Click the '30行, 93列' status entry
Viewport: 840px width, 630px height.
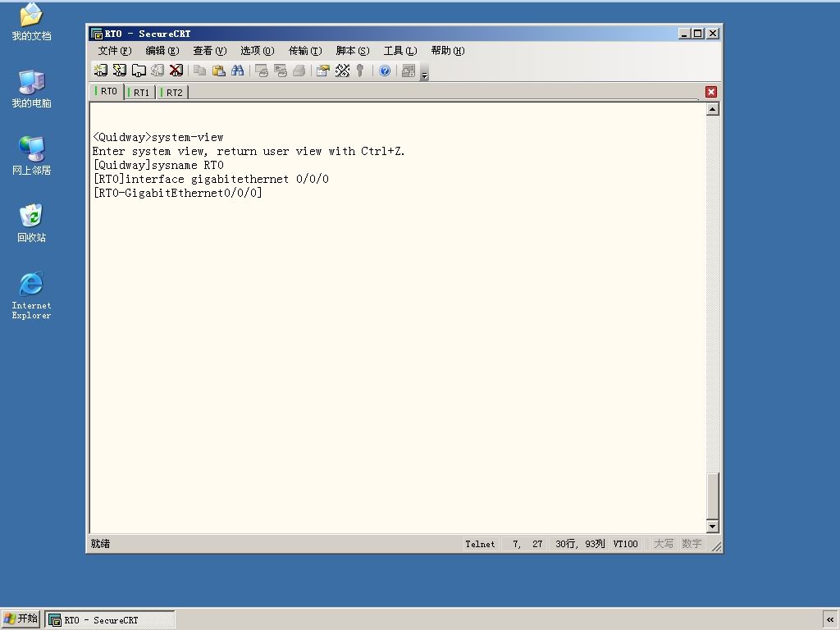click(x=580, y=544)
